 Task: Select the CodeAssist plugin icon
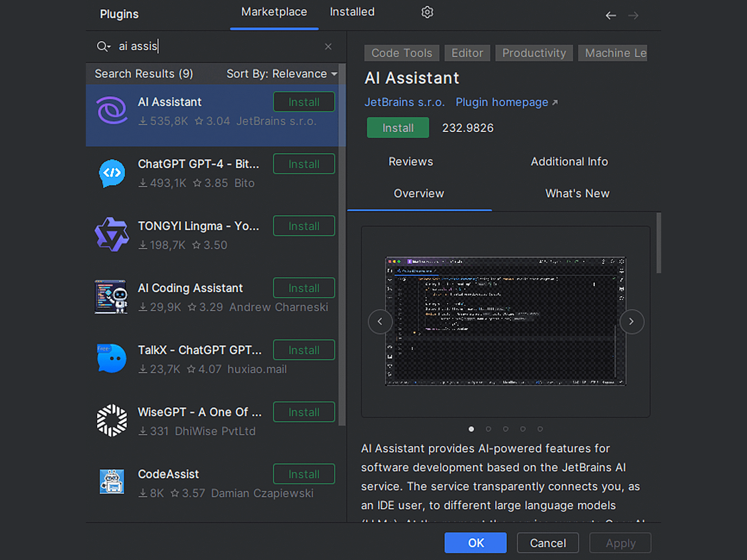pyautogui.click(x=112, y=482)
